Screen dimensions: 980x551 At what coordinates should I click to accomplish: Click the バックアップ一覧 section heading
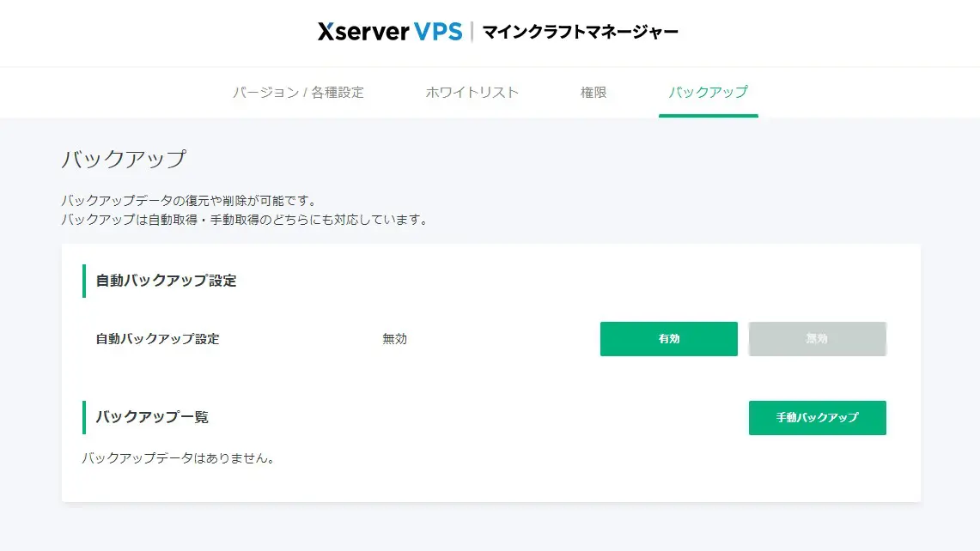(152, 417)
